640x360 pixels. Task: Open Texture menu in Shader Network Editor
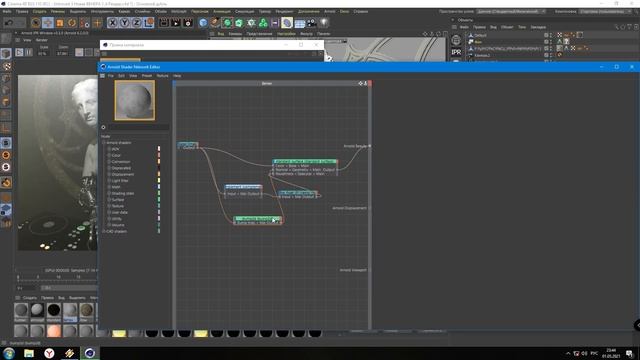162,76
